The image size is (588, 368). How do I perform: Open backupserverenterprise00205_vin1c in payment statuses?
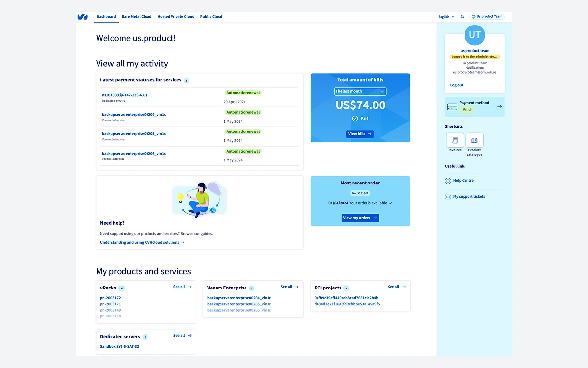click(134, 134)
